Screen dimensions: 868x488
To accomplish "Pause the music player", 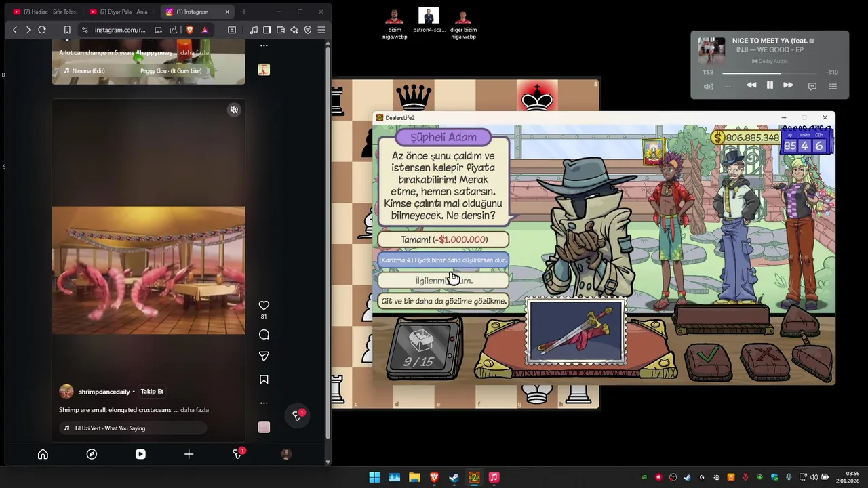I will [770, 85].
